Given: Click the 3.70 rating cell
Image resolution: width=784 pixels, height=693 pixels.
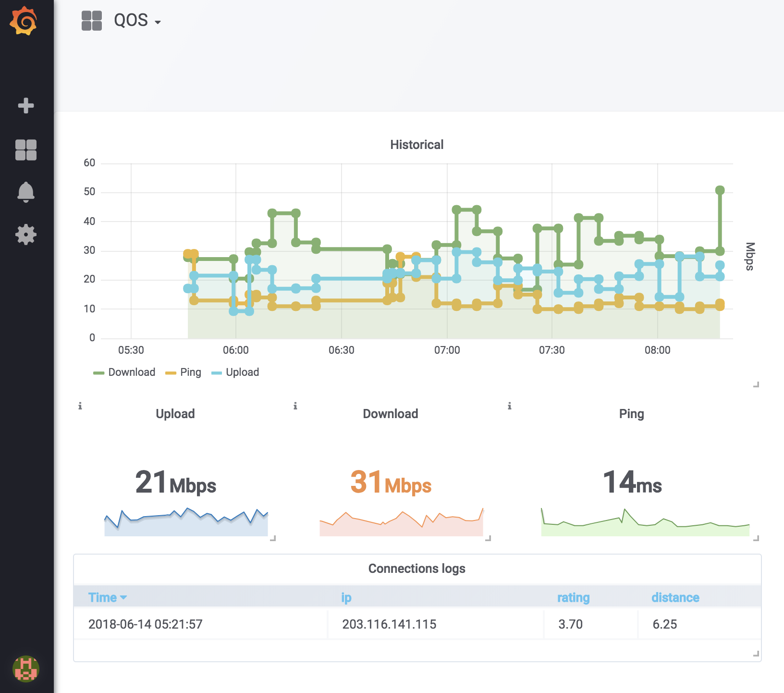Looking at the screenshot, I should click(591, 624).
